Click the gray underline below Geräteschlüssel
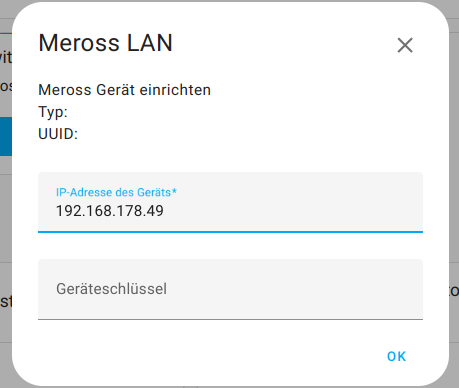 [230, 319]
